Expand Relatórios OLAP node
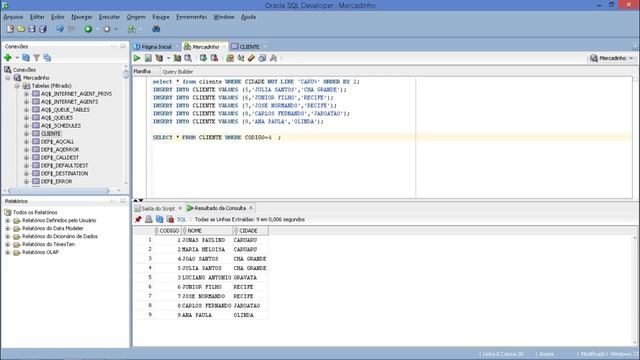This screenshot has height=360, width=640. coord(7,252)
